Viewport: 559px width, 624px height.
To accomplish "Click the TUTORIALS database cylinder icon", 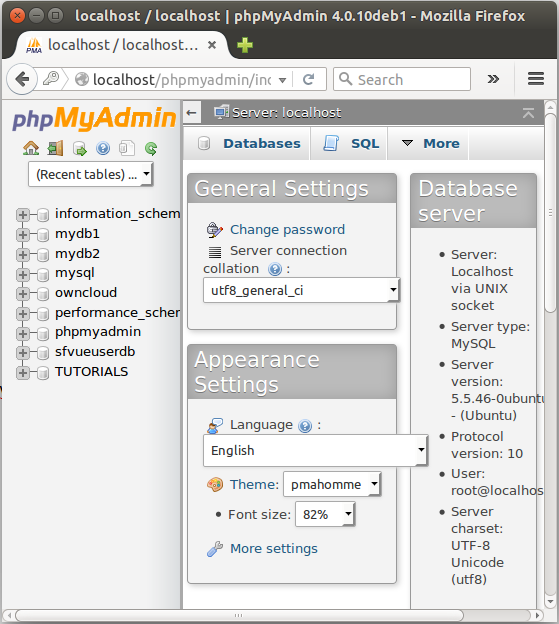I will pos(43,373).
